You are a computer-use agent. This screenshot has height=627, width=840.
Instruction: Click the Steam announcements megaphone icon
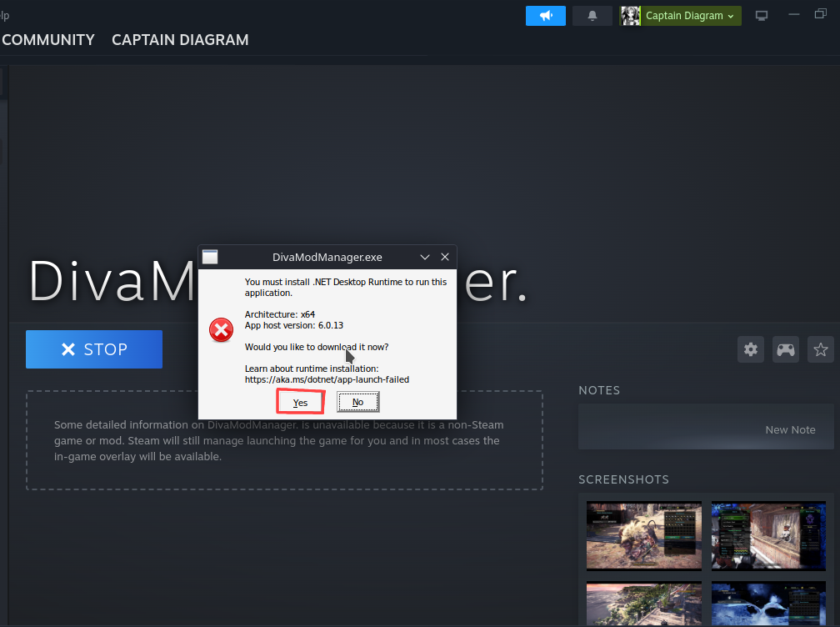545,16
